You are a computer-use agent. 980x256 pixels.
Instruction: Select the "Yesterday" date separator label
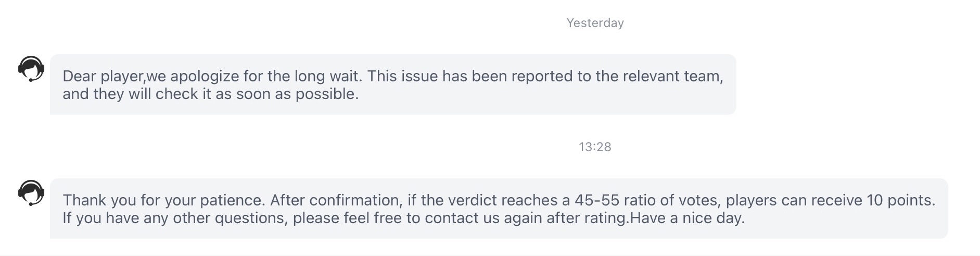coord(595,23)
